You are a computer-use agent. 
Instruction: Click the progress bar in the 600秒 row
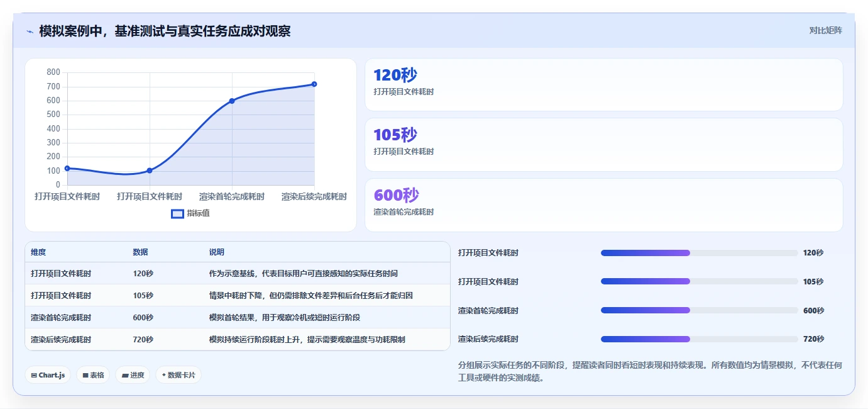click(699, 310)
